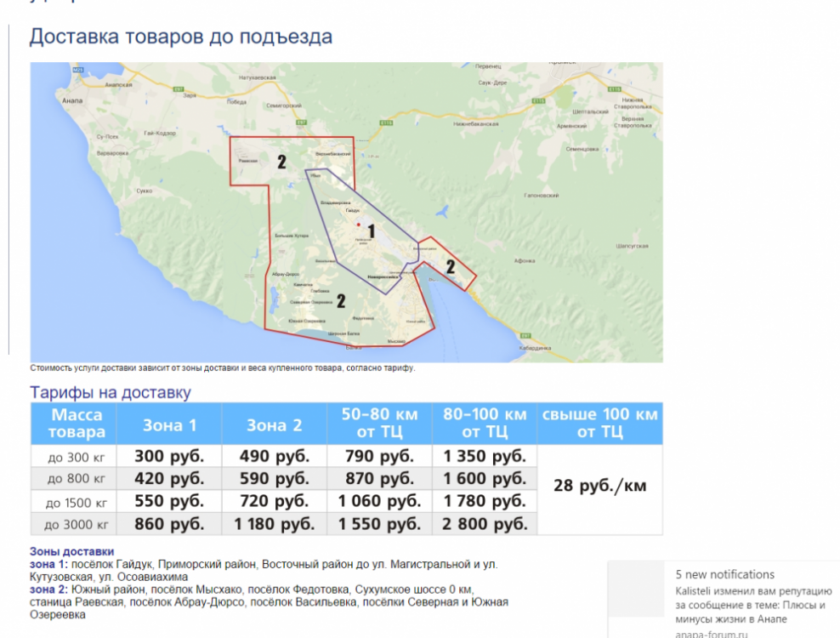This screenshot has width=840, height=638.
Task: Click the '550 руб.' tariff cell
Action: click(168, 501)
